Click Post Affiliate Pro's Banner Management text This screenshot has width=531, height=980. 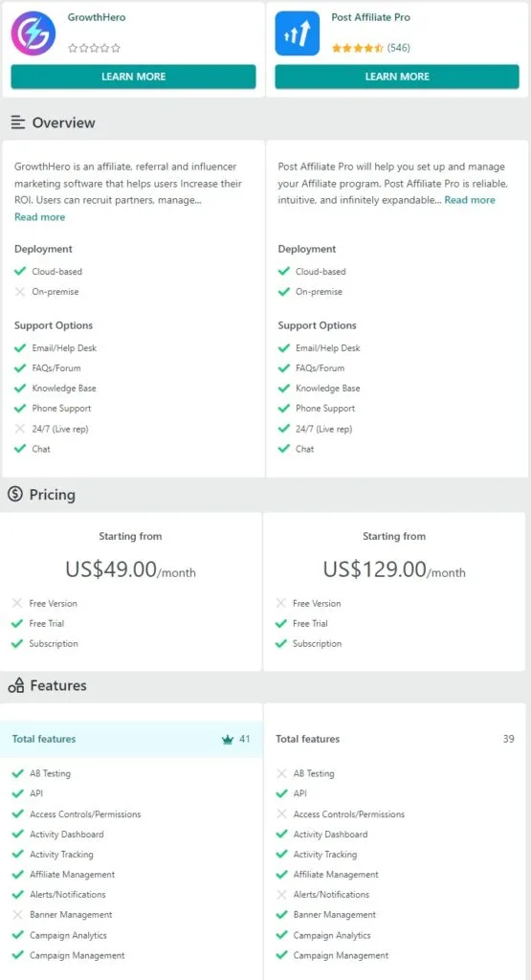pos(335,914)
